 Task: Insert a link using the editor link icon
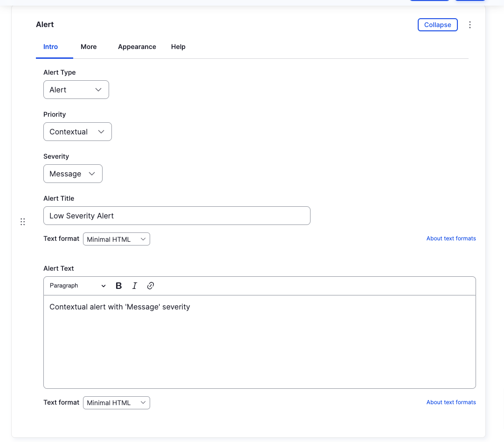tap(150, 285)
